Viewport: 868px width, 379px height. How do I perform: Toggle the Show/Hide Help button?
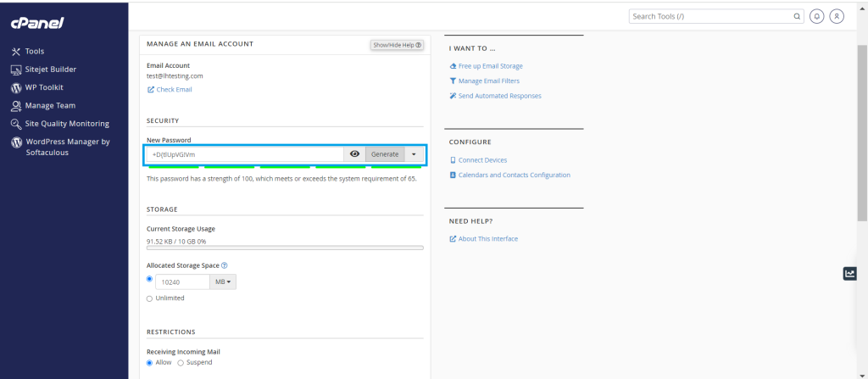pyautogui.click(x=397, y=45)
